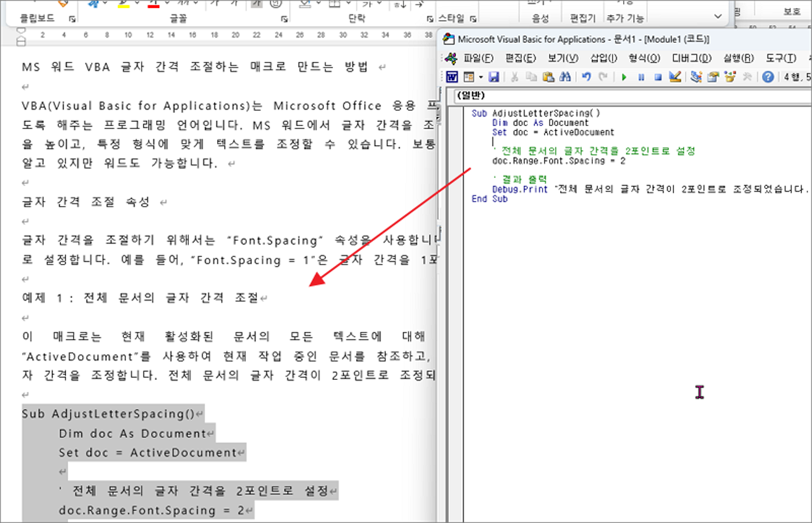Save the VBA project with the floppy icon

click(x=493, y=77)
